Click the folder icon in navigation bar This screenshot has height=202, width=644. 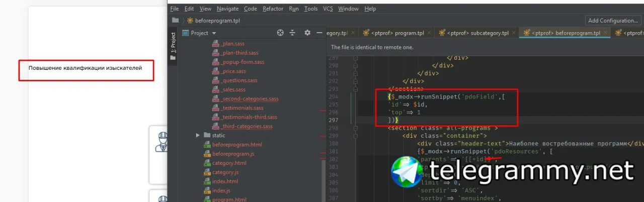pyautogui.click(x=175, y=21)
